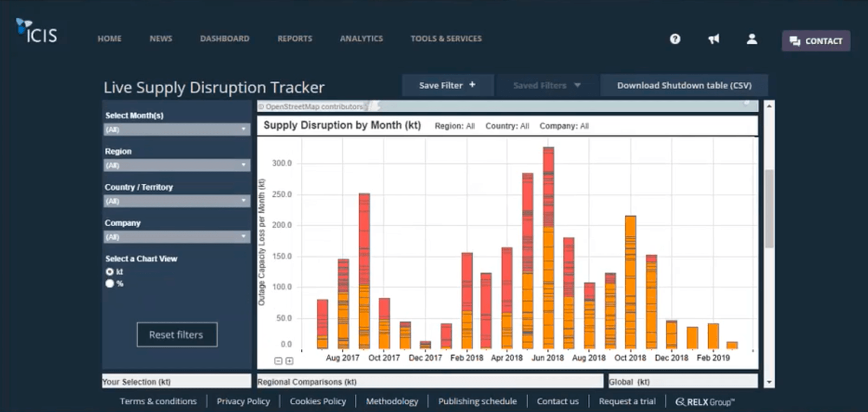868x412 pixels.
Task: Expand the Country / Territory dropdown
Action: point(176,201)
